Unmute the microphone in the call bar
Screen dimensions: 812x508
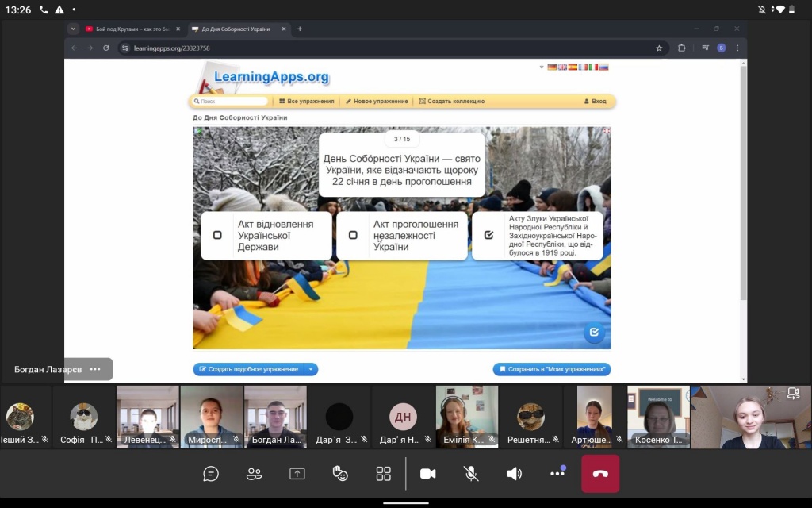click(x=471, y=474)
